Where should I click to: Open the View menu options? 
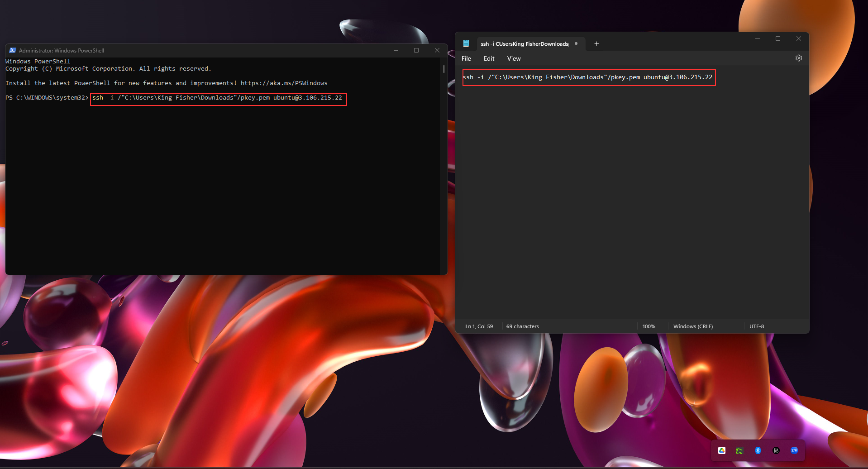pyautogui.click(x=514, y=58)
